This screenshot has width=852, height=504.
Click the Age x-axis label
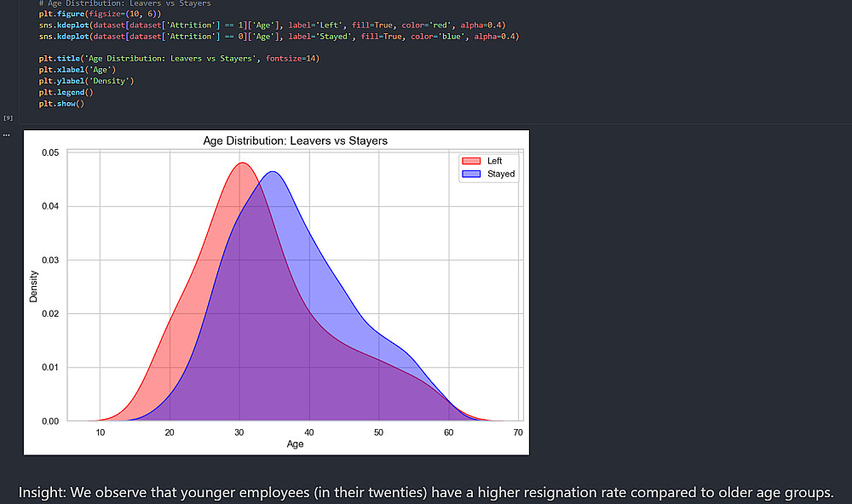tap(295, 444)
